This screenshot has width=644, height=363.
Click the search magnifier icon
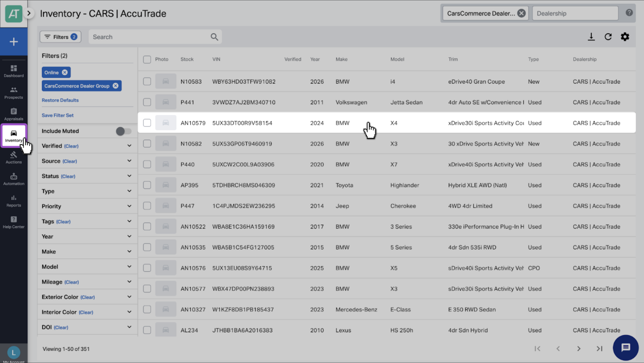214,37
